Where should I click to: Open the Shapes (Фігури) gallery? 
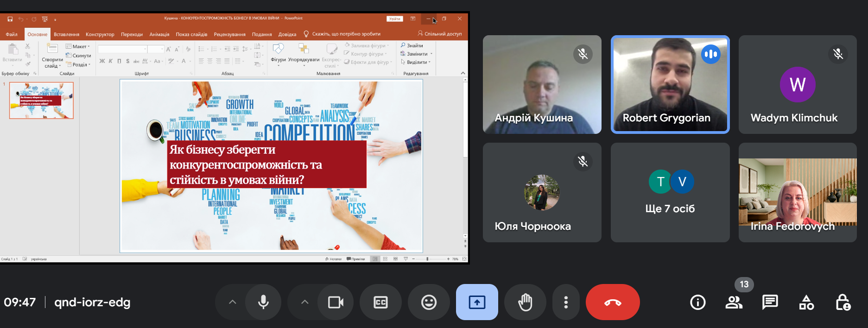point(278,55)
